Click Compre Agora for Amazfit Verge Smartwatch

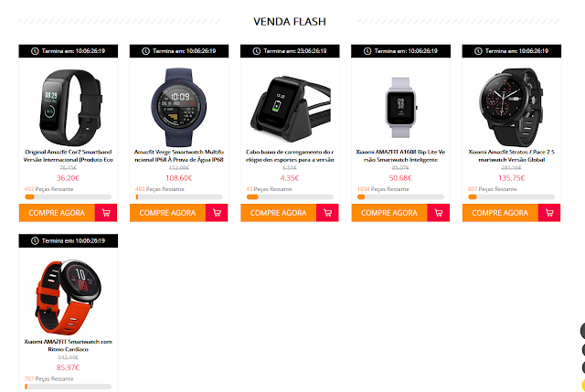(167, 213)
